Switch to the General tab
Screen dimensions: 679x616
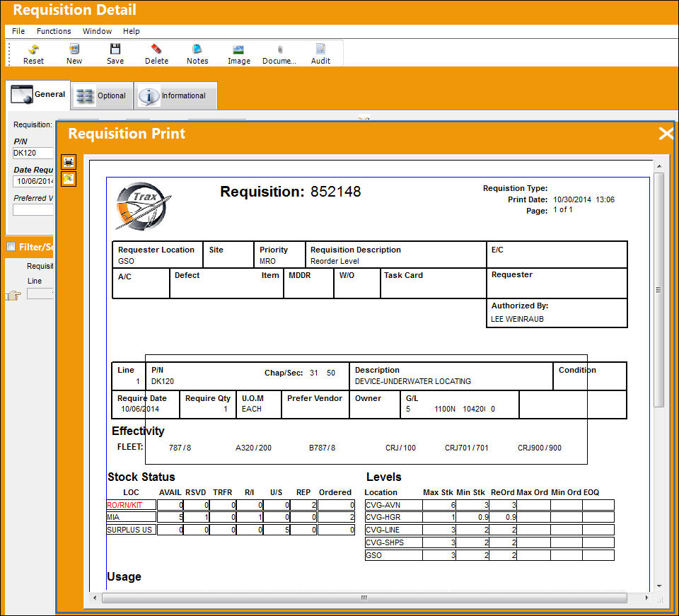pos(38,94)
